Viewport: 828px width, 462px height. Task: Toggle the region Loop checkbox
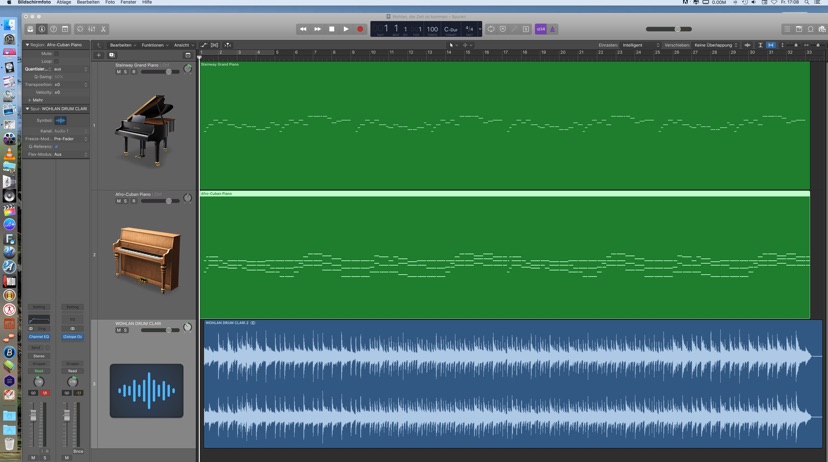click(x=57, y=61)
